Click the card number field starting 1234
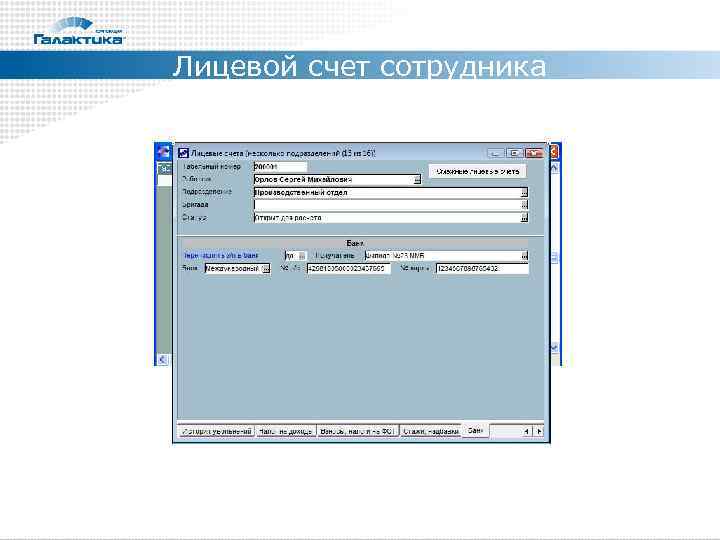720x540 pixels. [x=482, y=268]
